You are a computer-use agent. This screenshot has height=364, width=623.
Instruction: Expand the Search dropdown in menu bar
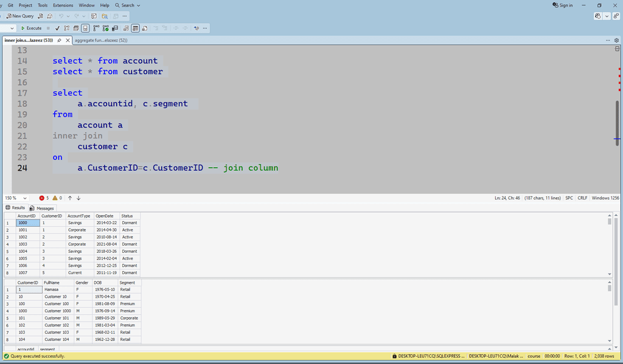(x=127, y=5)
